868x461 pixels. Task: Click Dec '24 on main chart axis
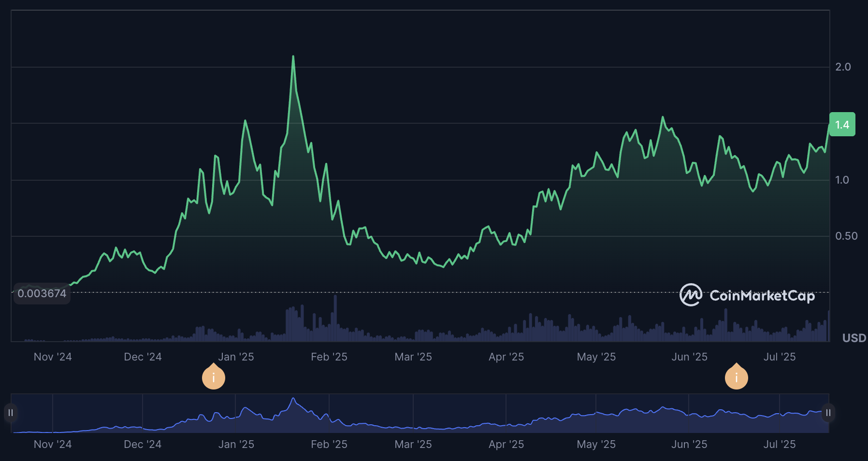pos(143,357)
